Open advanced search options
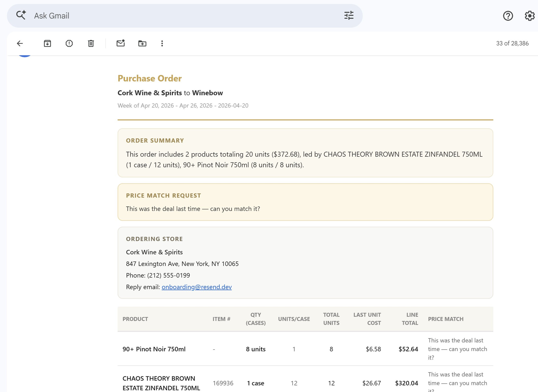 click(349, 16)
